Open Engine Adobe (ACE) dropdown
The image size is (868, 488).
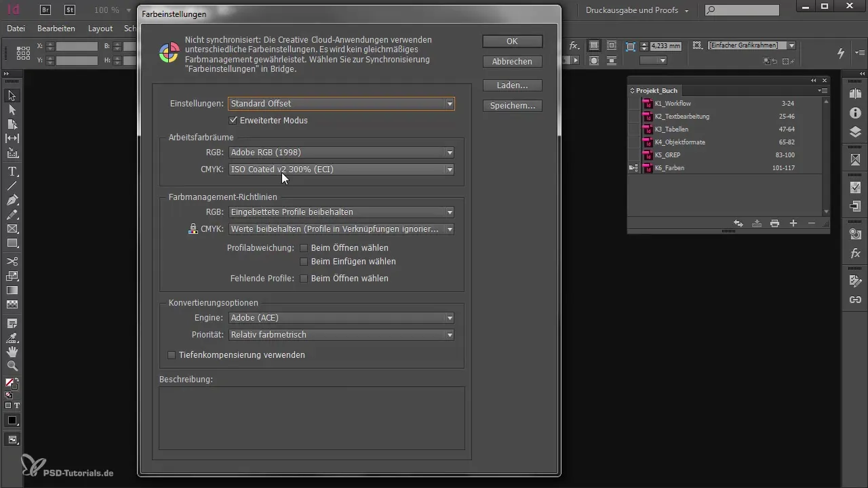click(x=341, y=318)
